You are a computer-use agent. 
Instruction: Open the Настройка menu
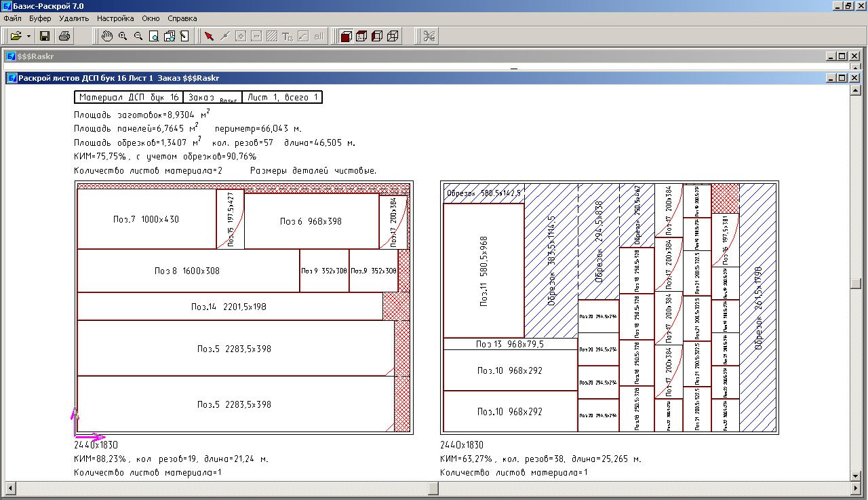coord(115,18)
